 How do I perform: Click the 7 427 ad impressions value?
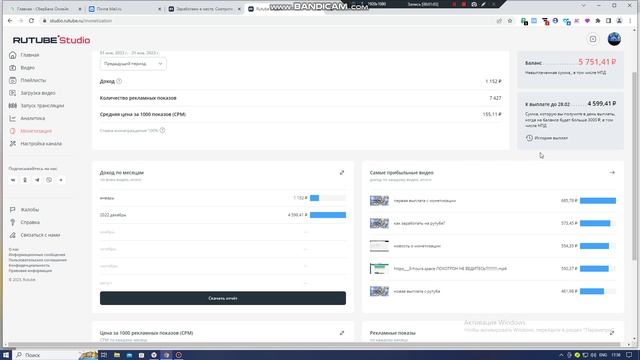[495, 98]
